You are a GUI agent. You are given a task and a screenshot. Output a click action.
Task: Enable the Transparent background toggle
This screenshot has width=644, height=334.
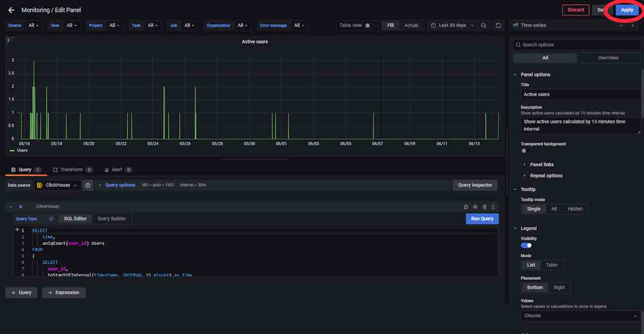pyautogui.click(x=526, y=151)
